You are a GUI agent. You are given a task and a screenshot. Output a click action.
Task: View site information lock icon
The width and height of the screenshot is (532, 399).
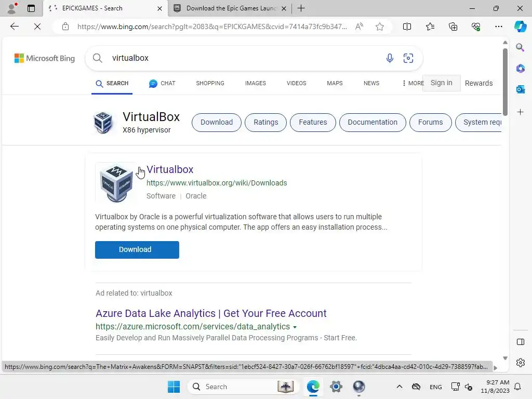click(65, 26)
